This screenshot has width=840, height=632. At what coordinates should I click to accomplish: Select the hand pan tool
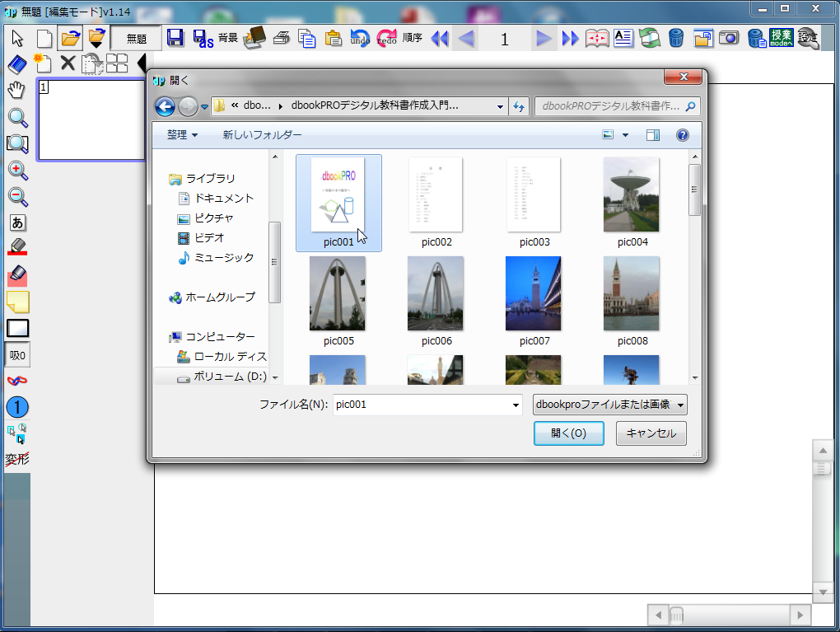click(16, 91)
